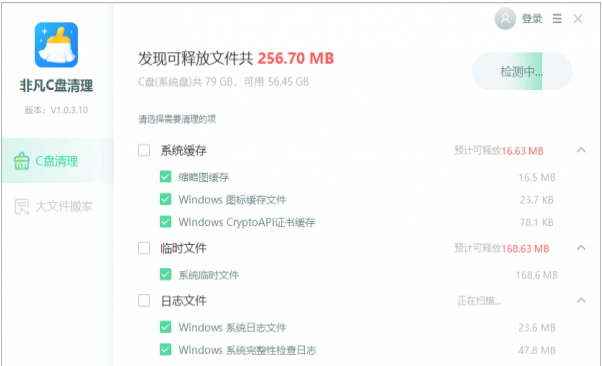Switch to the C盘清理 tab
The width and height of the screenshot is (602, 366).
point(58,161)
